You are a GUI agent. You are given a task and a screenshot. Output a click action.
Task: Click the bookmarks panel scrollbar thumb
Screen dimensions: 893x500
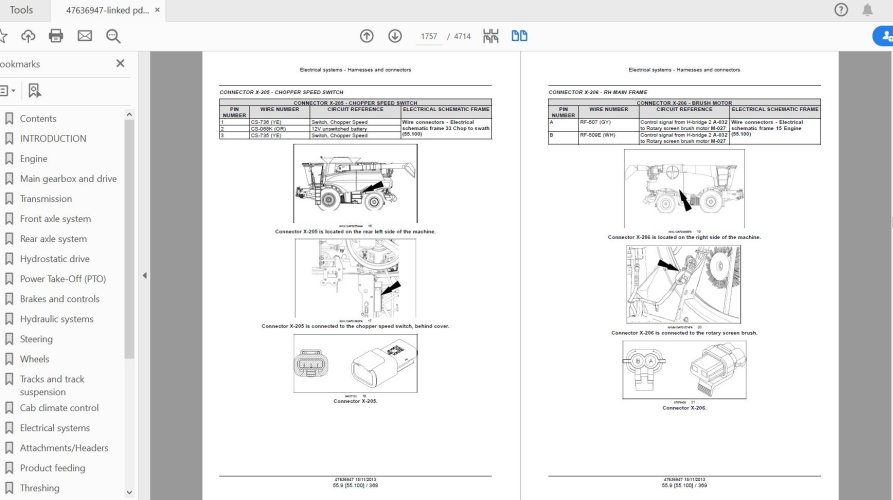point(129,239)
